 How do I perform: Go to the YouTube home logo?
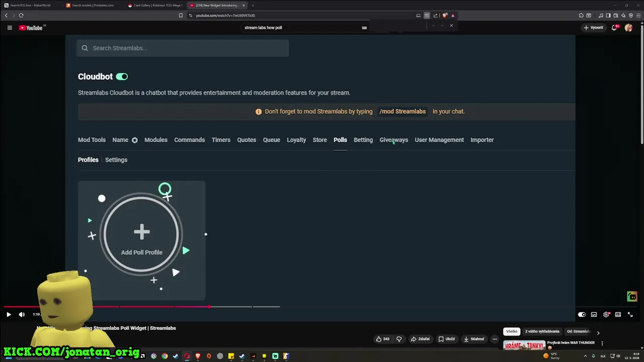coord(31,28)
